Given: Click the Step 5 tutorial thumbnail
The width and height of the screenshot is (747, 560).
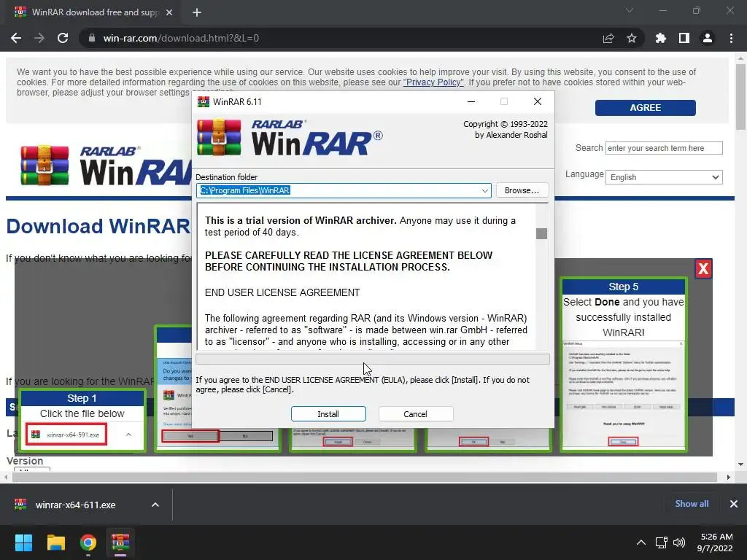Looking at the screenshot, I should point(623,365).
